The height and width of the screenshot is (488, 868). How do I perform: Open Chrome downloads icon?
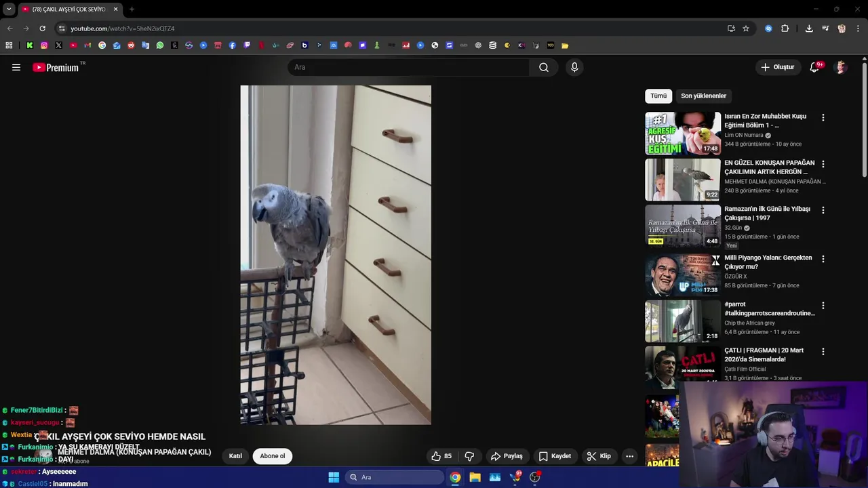(809, 28)
